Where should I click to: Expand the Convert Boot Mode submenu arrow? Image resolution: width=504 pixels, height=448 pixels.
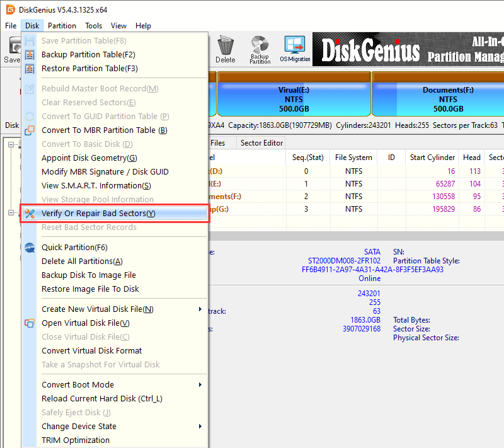coord(200,385)
